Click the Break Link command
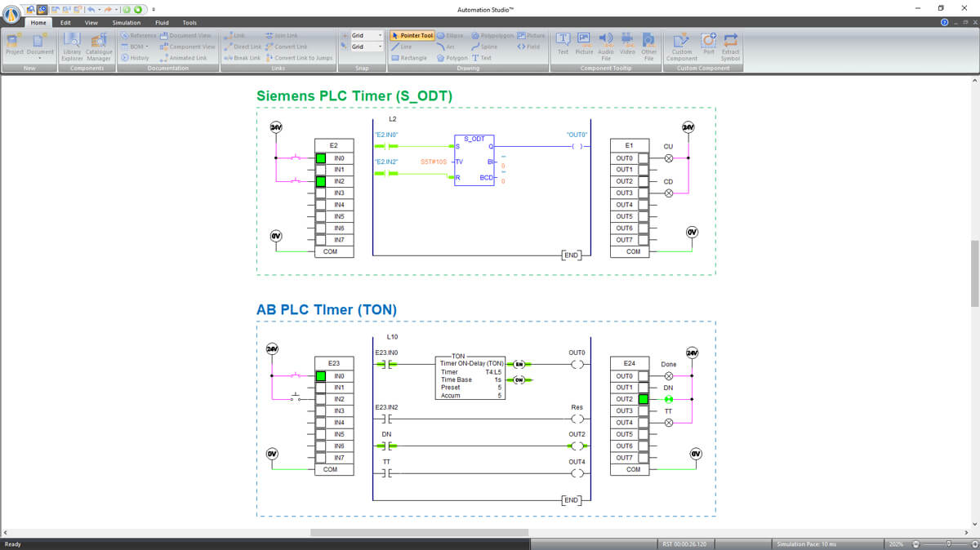Viewport: 980px width, 550px height. 242,58
